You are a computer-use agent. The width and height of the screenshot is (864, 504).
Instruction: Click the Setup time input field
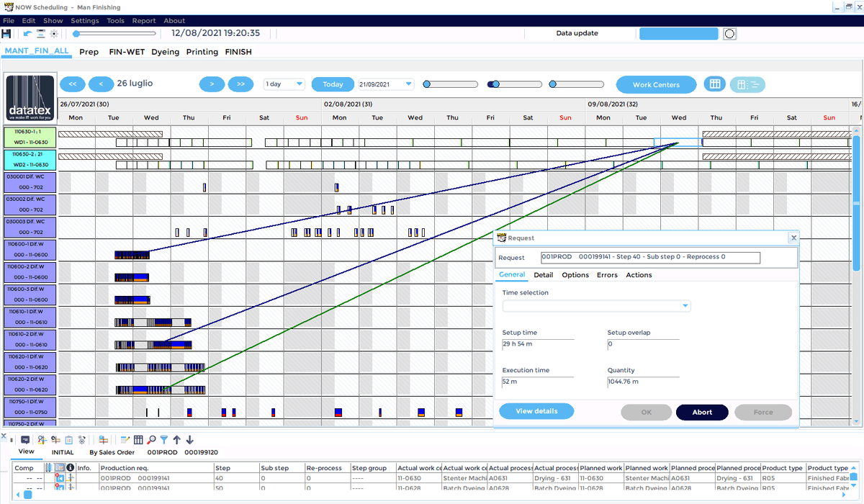coord(538,345)
